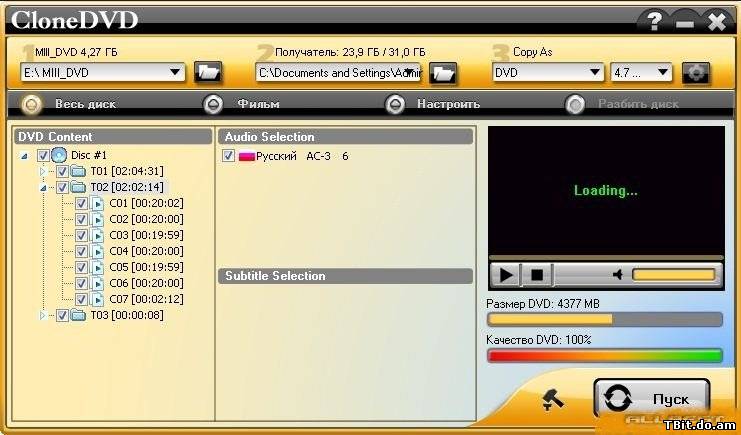Click the preview seek bar above the play button

click(x=606, y=258)
